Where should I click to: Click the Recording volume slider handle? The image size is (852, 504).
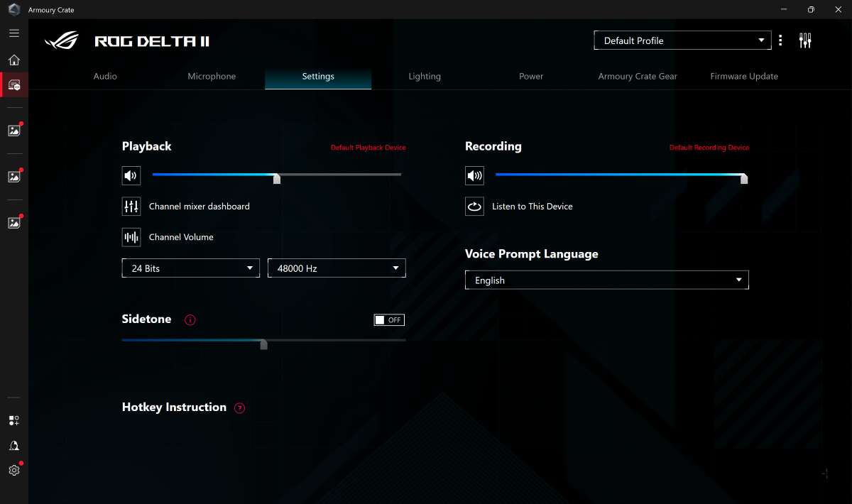coord(744,178)
